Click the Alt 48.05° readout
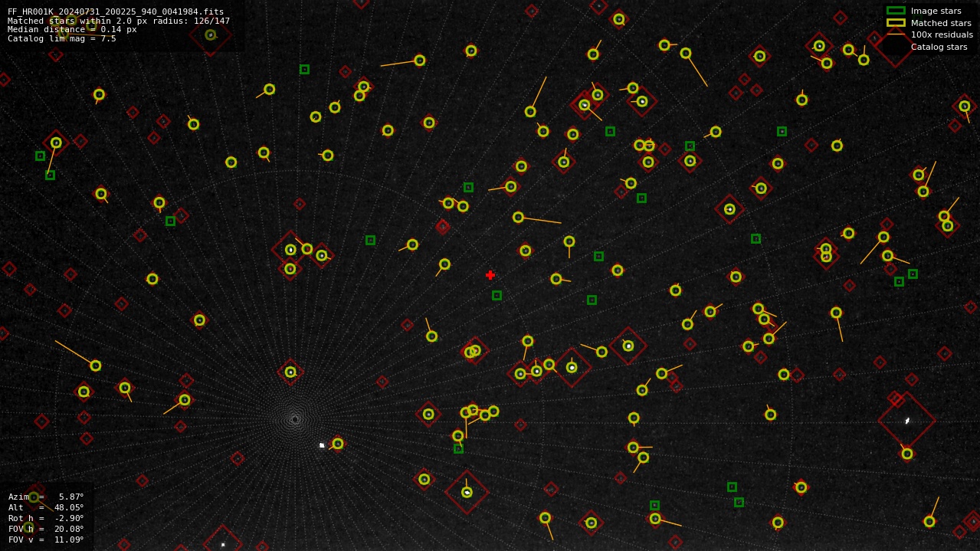980x551 pixels. click(46, 507)
